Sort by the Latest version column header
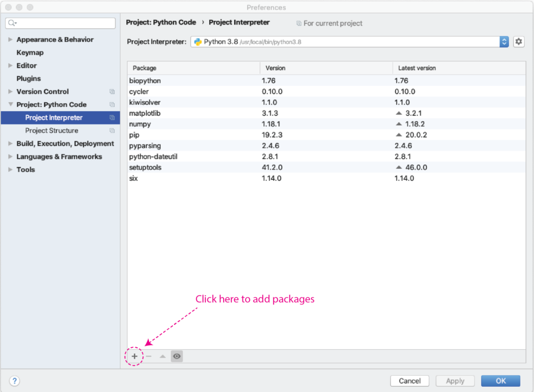The width and height of the screenshot is (534, 392). pyautogui.click(x=417, y=68)
